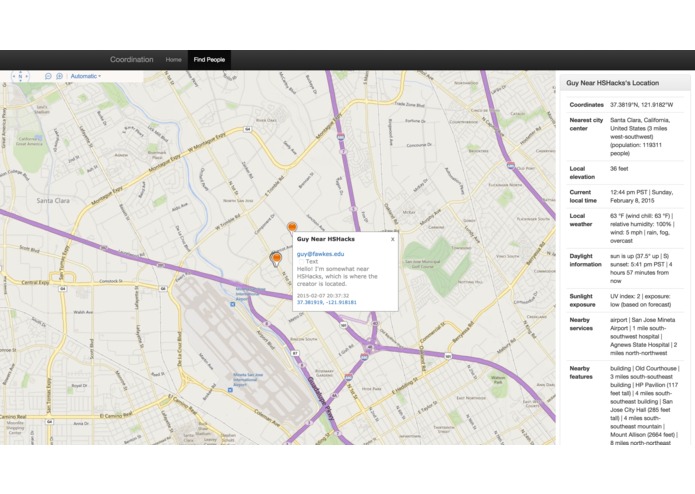This screenshot has width=695, height=494.
Task: Select the 2015-02-07 20:37:32 timestamp text
Action: pyautogui.click(x=323, y=296)
